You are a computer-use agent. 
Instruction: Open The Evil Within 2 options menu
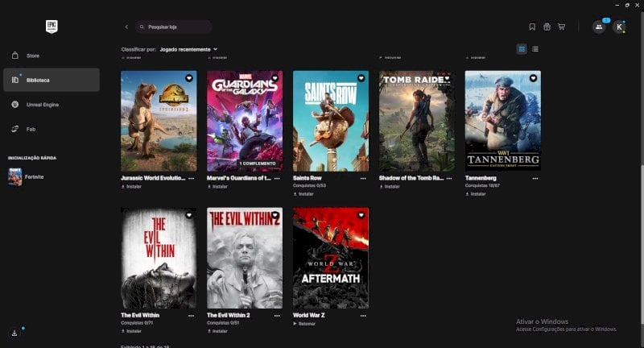pos(277,316)
